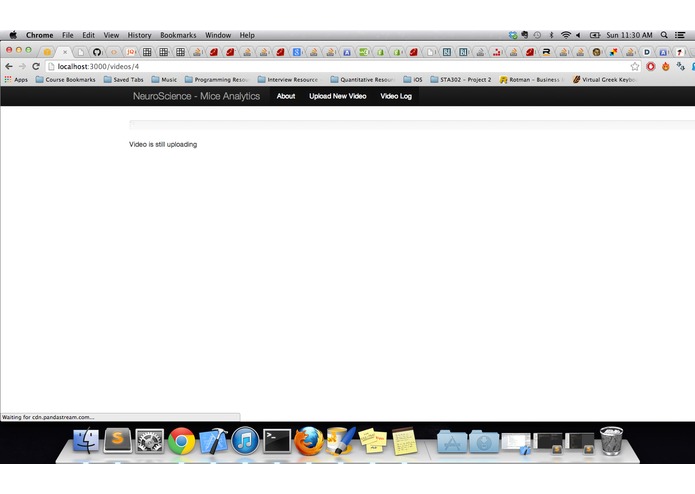The image size is (695, 494).
Task: Open the View menu
Action: pyautogui.click(x=111, y=35)
